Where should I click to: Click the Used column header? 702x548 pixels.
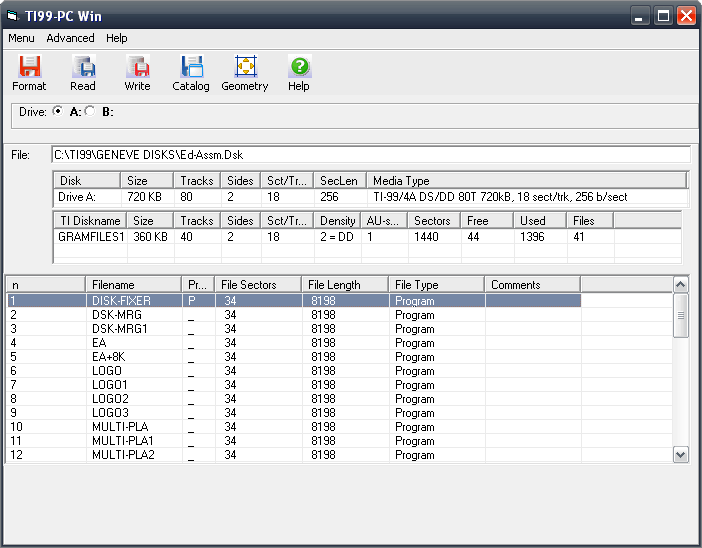(540, 220)
